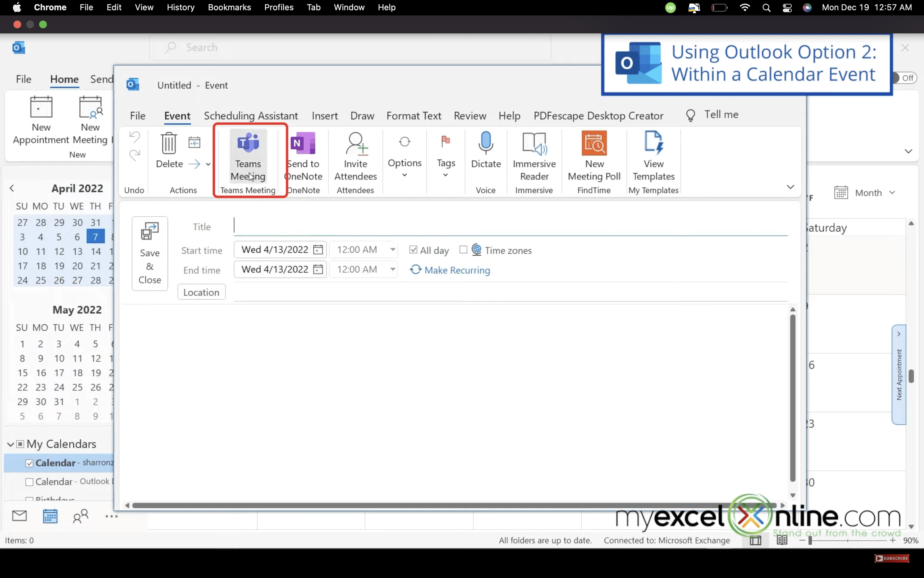
Task: Click the Save & Close button
Action: [150, 253]
